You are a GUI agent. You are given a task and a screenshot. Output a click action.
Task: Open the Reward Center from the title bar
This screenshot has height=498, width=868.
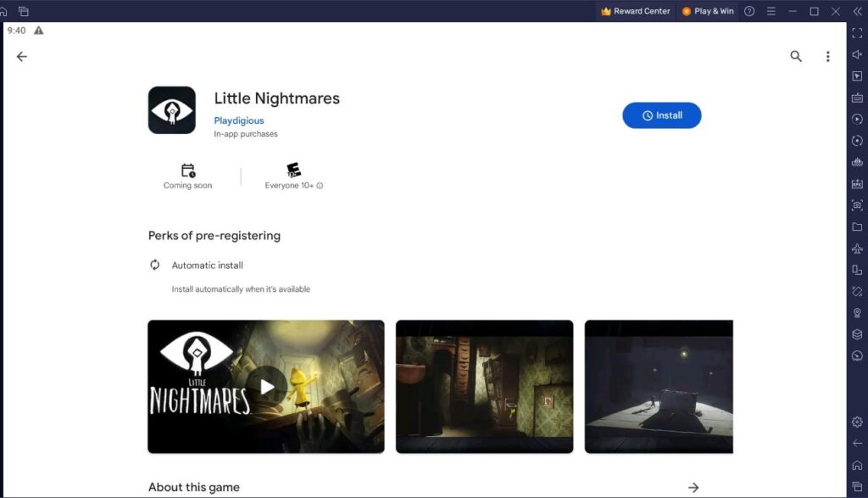(635, 11)
